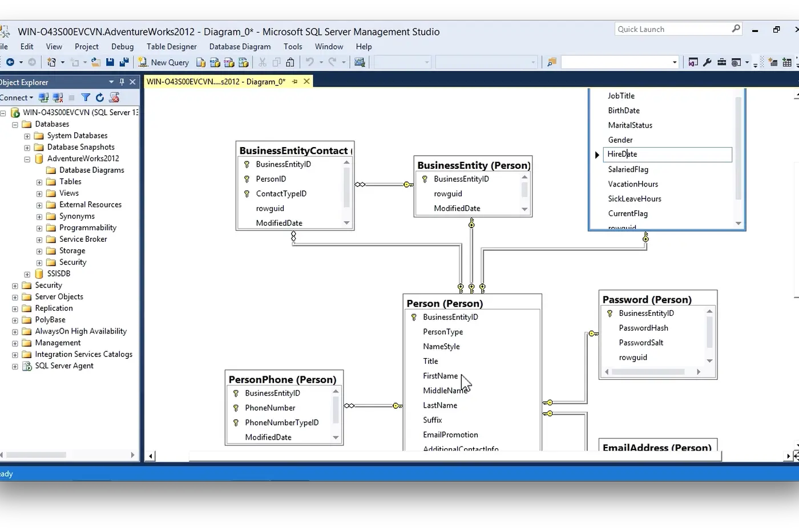Open the Connect dropdown in Object Explorer

pyautogui.click(x=15, y=98)
